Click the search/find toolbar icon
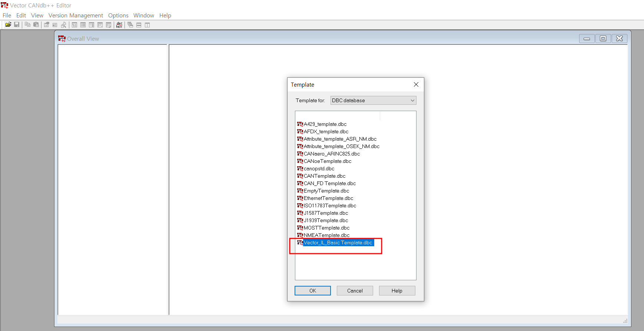 pyautogui.click(x=64, y=25)
